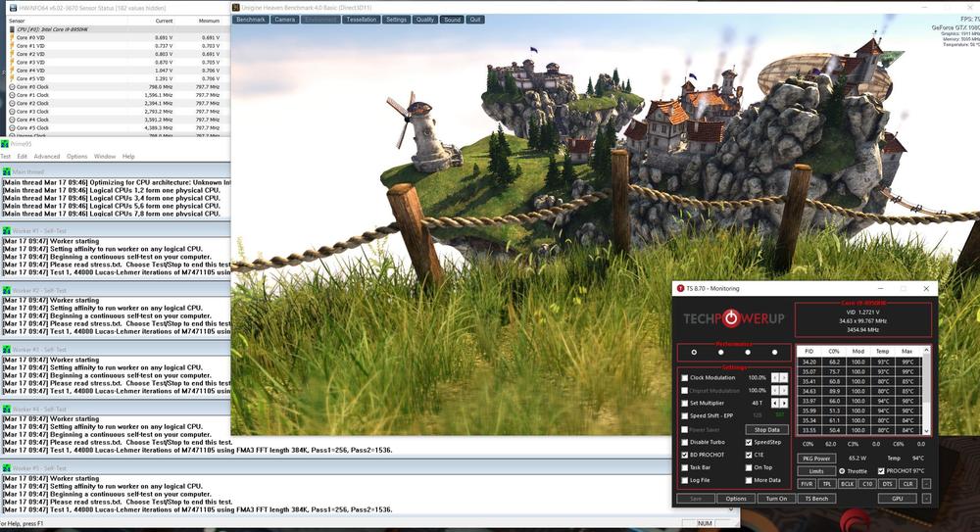Open the Tessellation menu in Heaven Benchmark
The image size is (980, 532).
pos(361,20)
